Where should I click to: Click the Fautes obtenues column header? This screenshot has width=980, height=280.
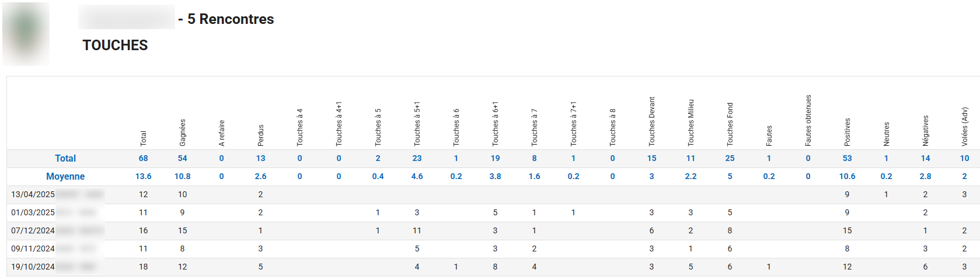click(808, 120)
